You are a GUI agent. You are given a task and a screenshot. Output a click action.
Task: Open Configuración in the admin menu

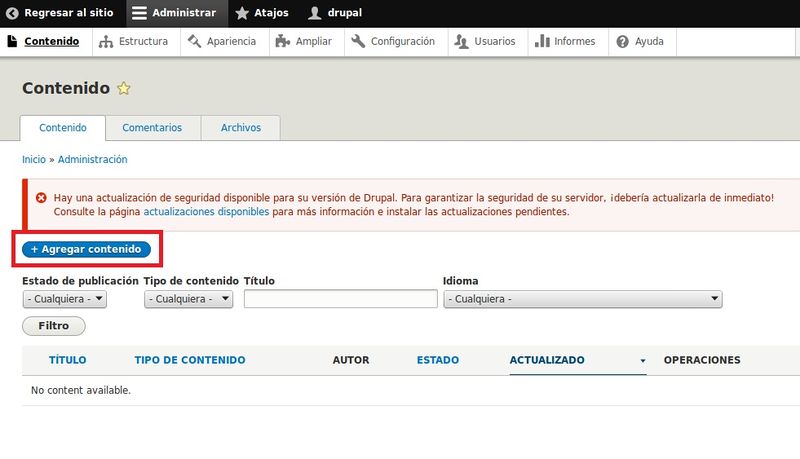tap(403, 41)
